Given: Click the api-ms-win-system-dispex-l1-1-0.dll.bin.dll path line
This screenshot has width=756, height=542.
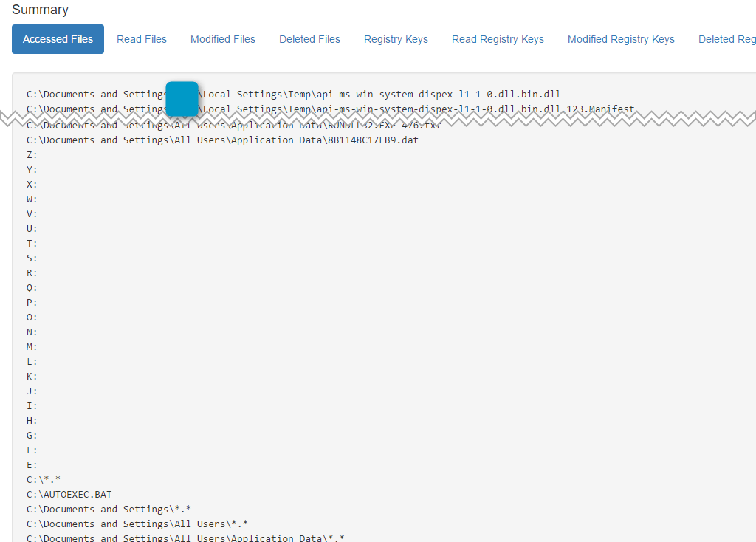Looking at the screenshot, I should [x=369, y=94].
